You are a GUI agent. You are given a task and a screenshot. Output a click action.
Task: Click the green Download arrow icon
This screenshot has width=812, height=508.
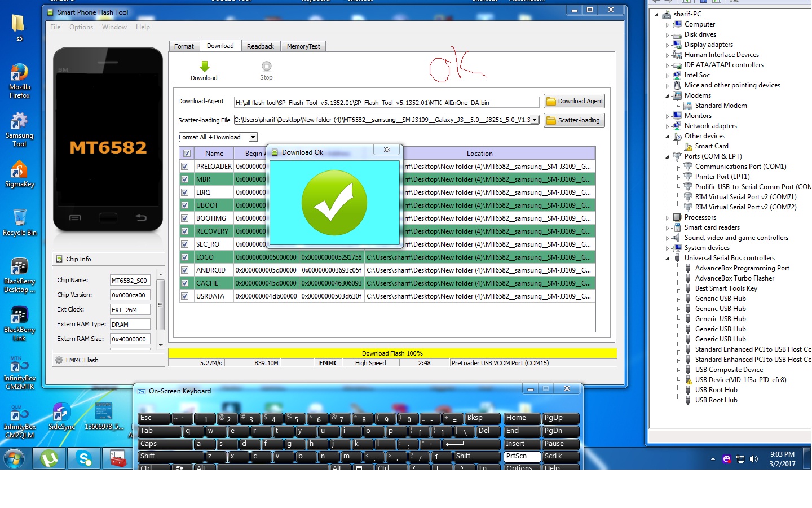tap(204, 66)
